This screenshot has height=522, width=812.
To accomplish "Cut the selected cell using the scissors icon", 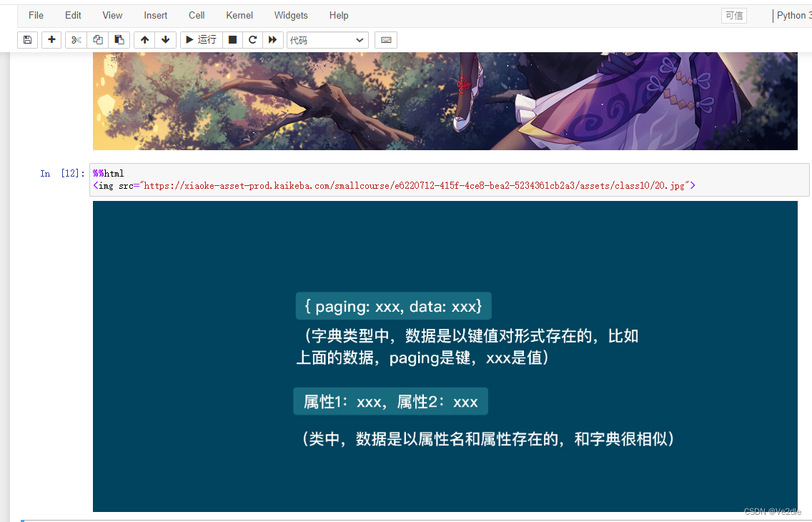I will 75,39.
